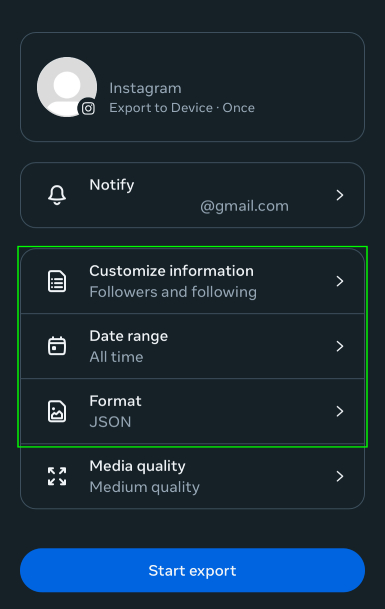385x609 pixels.
Task: Click the small Instagram logo badge
Action: [x=88, y=108]
